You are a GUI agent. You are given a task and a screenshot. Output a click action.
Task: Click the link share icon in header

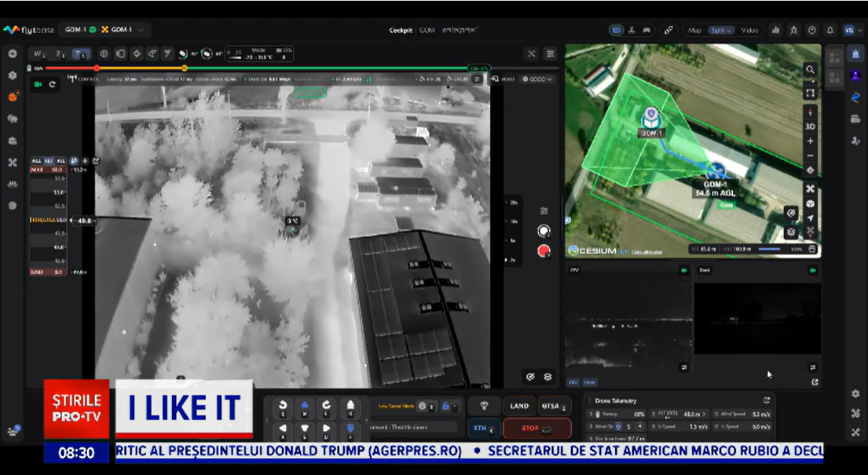coord(668,31)
